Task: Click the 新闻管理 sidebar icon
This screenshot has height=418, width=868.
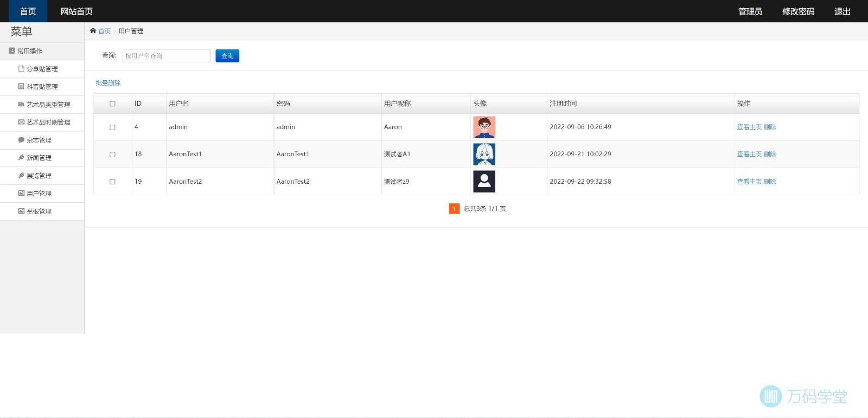Action: click(x=21, y=158)
